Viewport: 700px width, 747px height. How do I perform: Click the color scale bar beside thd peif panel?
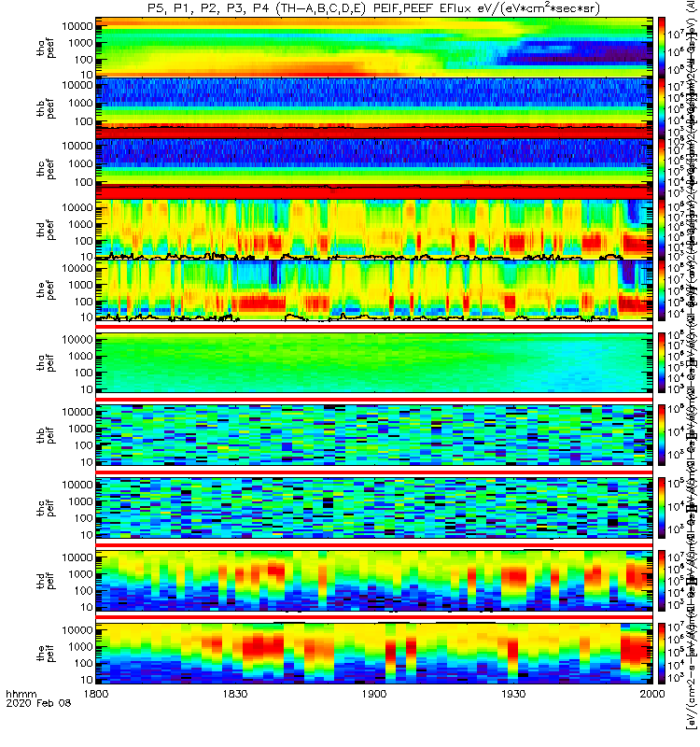tap(662, 581)
